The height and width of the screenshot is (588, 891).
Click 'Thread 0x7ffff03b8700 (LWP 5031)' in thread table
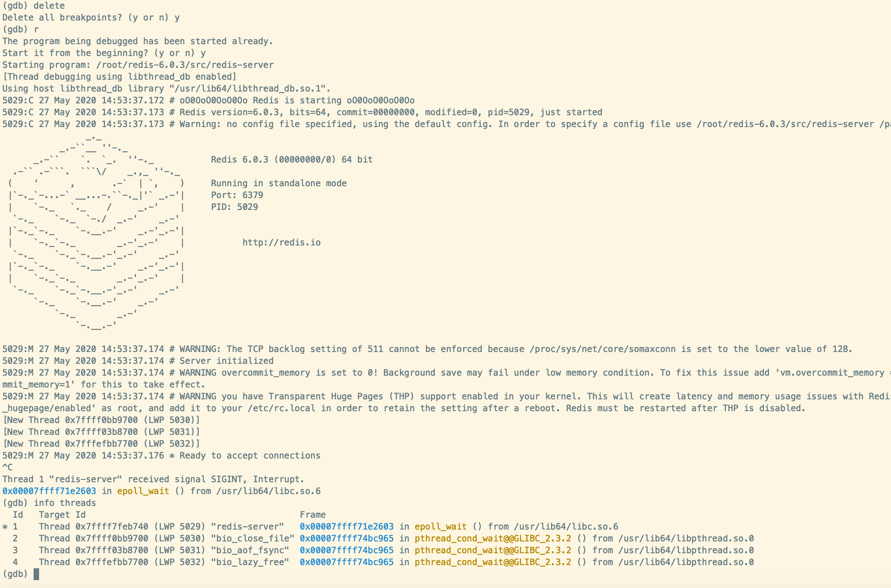[x=122, y=551]
